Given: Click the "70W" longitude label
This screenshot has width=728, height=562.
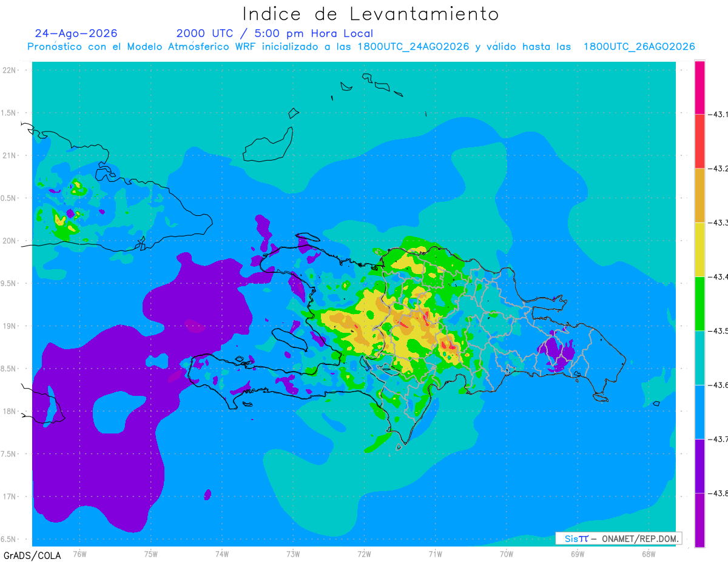Looking at the screenshot, I should coord(507,554).
